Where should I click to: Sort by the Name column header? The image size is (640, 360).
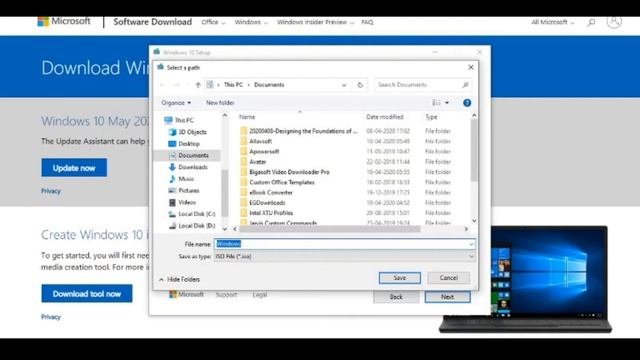(x=247, y=117)
